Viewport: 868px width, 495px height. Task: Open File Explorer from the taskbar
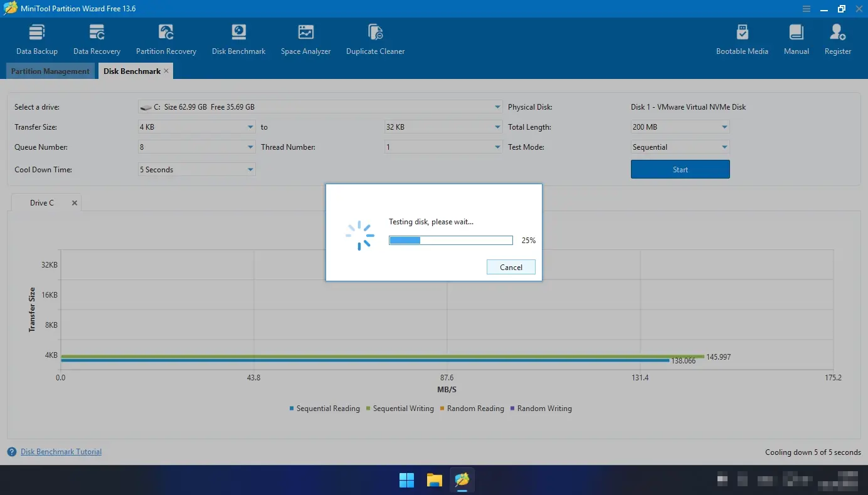tap(435, 480)
